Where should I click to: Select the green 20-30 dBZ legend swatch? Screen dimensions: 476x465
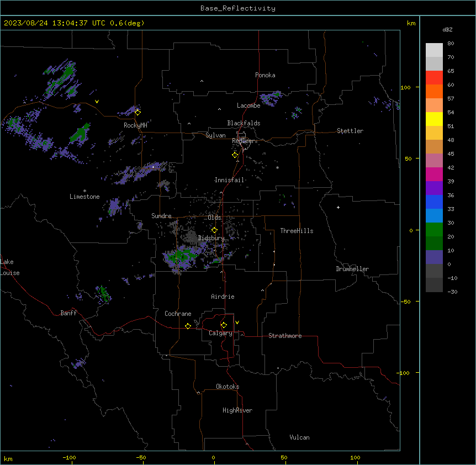pyautogui.click(x=434, y=230)
